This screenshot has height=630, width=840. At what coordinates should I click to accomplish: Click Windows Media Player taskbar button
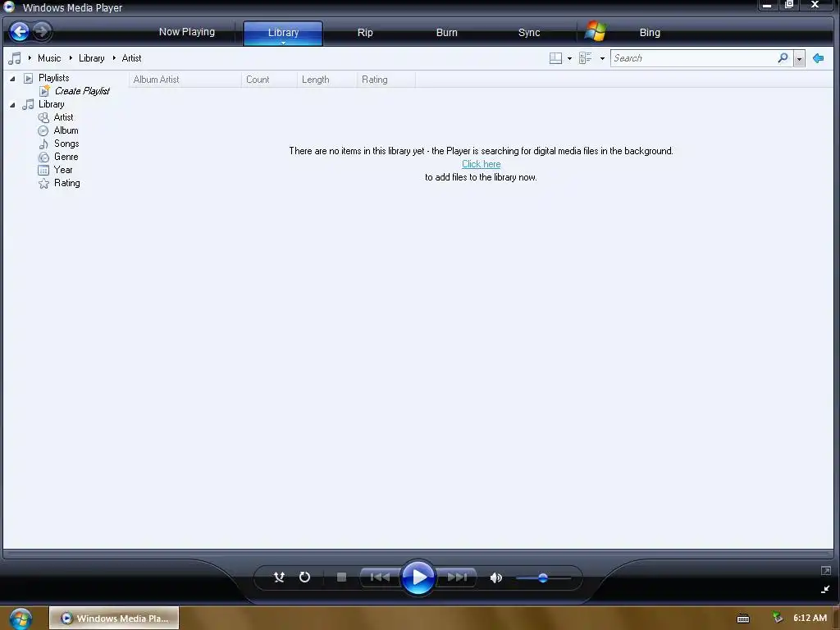(x=114, y=619)
